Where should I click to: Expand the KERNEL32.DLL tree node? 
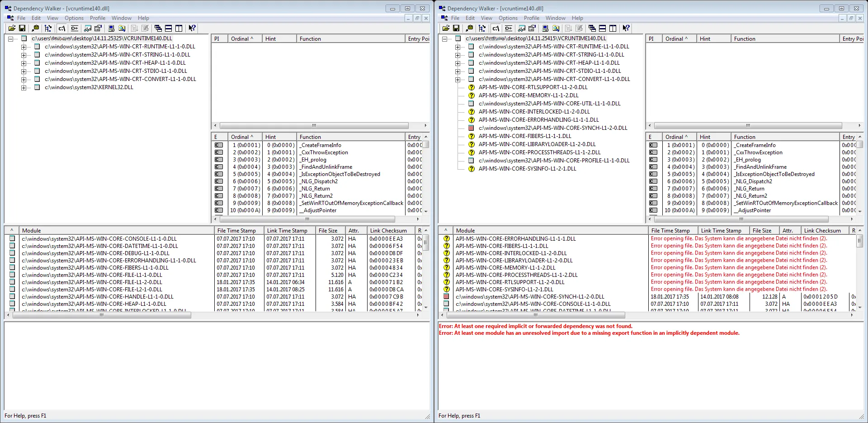(24, 88)
